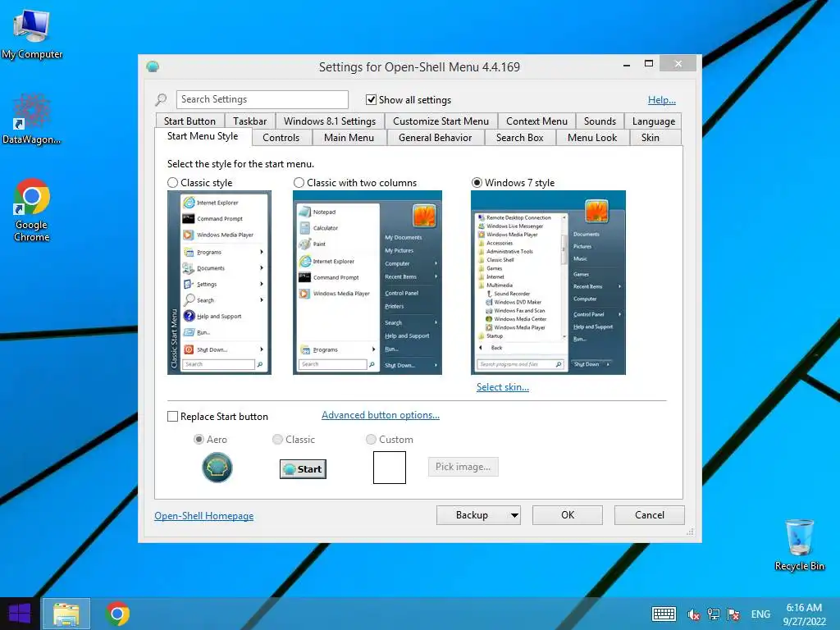Toggle the Show all settings checkbox
Screen dimensions: 840x630
pos(371,99)
